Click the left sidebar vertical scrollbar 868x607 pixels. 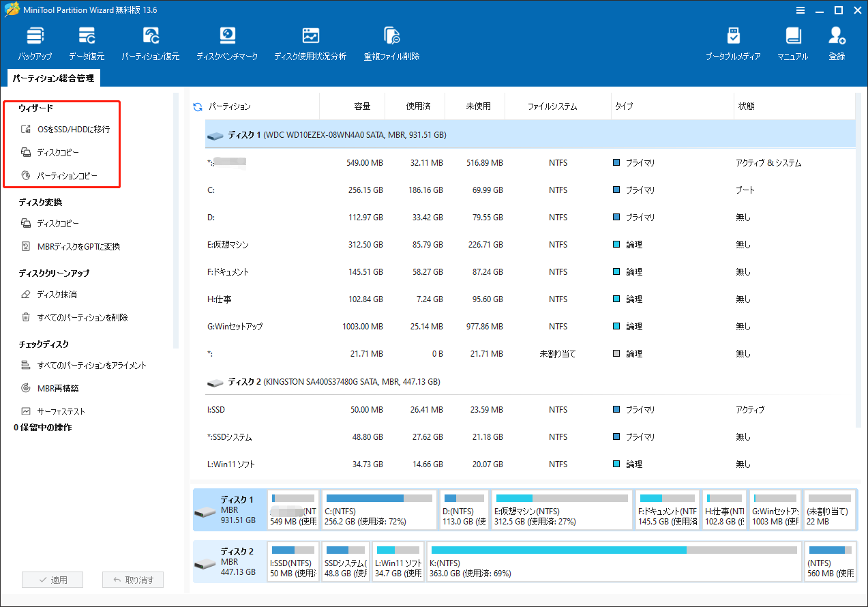175,222
